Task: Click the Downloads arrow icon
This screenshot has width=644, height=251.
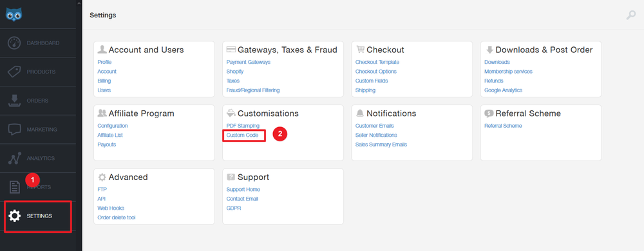Action: point(489,50)
